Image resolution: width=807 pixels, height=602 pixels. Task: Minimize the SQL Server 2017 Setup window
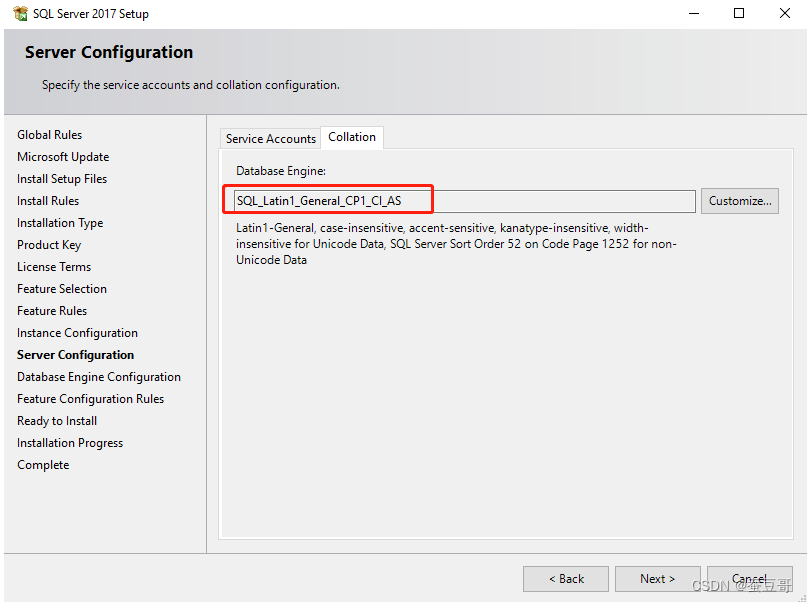click(694, 13)
